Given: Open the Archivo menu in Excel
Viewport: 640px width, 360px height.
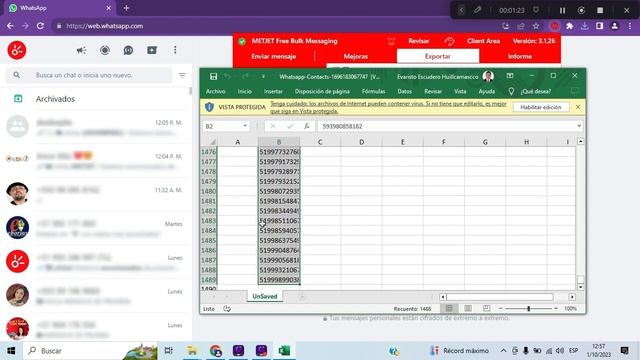Looking at the screenshot, I should (x=216, y=91).
